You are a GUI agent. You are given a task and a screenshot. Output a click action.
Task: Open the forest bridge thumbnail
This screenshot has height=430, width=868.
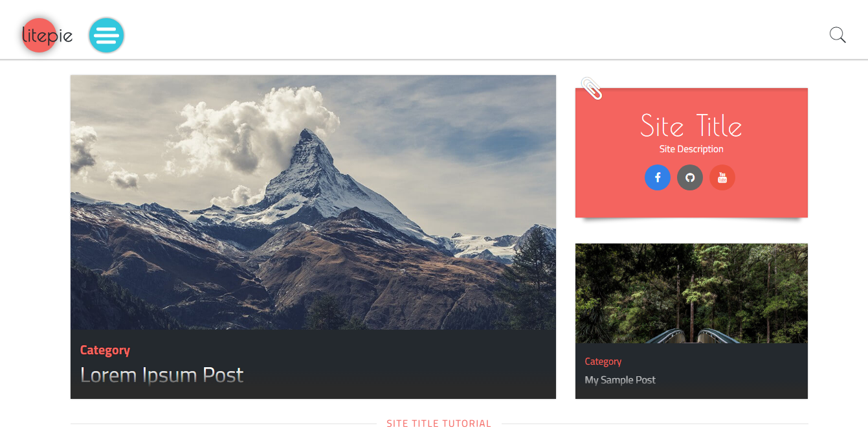click(691, 293)
